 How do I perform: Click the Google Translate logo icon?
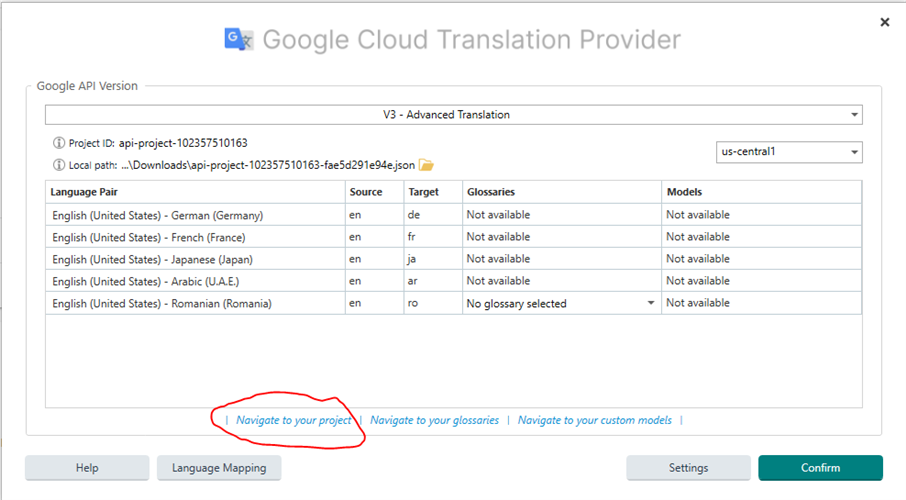click(x=239, y=39)
